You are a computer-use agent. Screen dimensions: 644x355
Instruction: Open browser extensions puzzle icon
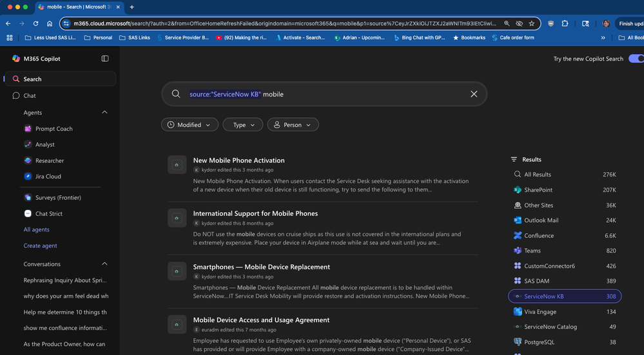(x=565, y=24)
